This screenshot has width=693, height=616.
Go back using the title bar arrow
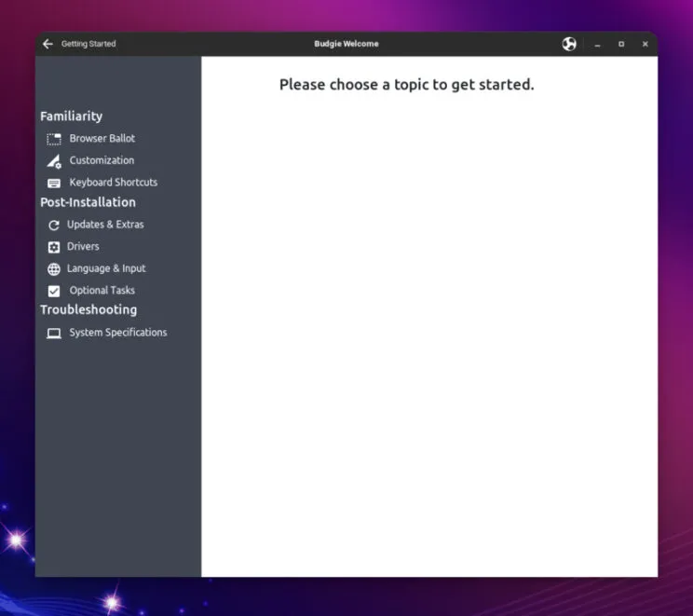(x=48, y=44)
